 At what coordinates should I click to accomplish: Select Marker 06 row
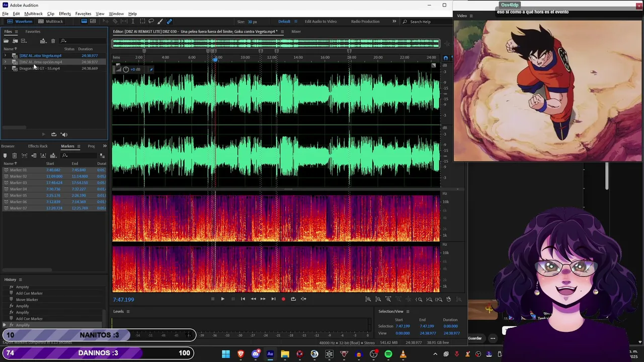coord(54,202)
